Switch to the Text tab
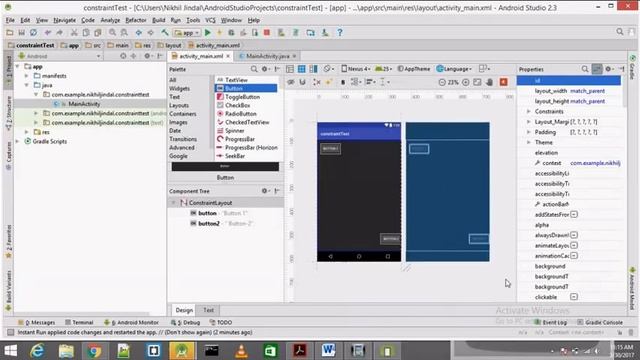 pos(209,310)
